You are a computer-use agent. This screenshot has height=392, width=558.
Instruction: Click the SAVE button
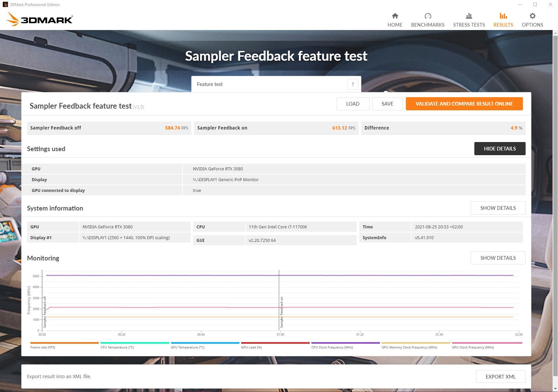pos(387,104)
